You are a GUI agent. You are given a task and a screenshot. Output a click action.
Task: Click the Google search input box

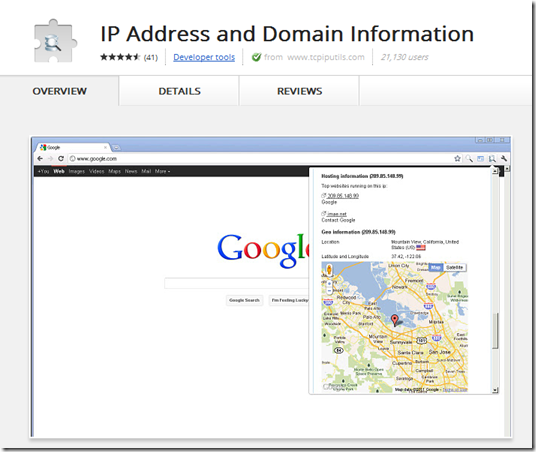pos(237,283)
